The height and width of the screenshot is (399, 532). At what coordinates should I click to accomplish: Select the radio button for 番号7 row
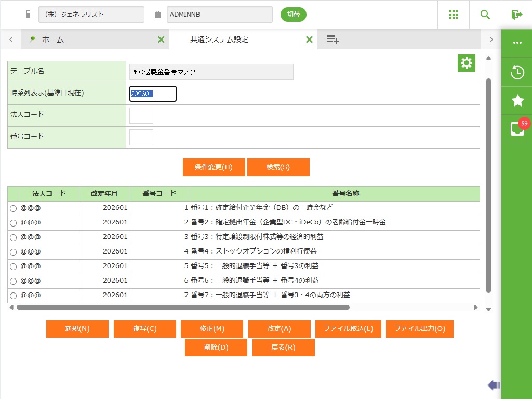pyautogui.click(x=13, y=296)
